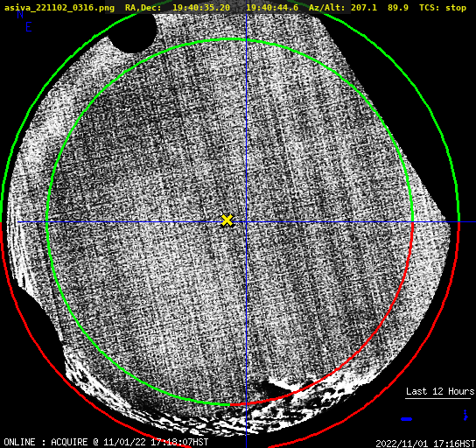This screenshot has width=476, height=448.
Task: Select the Dec value 19:40:44.6
Action: pyautogui.click(x=272, y=8)
